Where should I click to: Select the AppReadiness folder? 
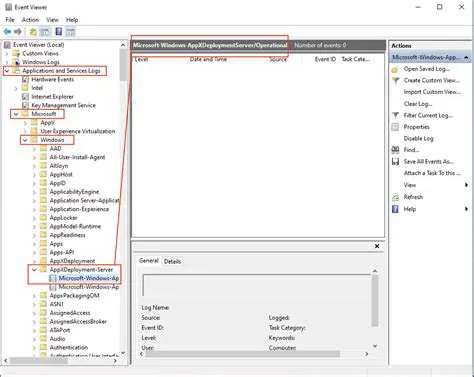coord(67,235)
